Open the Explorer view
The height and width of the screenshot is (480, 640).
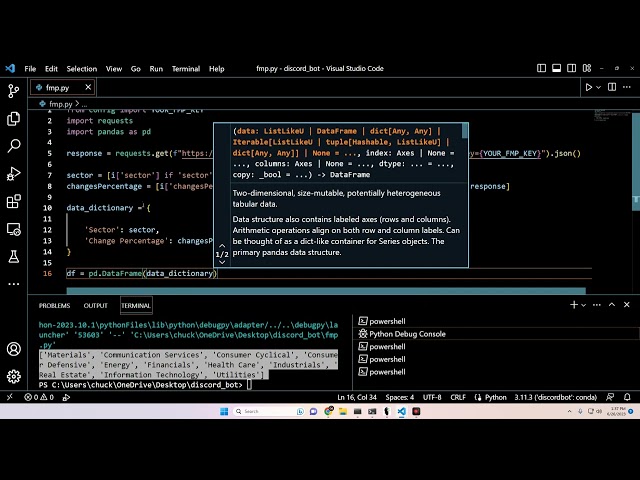click(x=13, y=118)
